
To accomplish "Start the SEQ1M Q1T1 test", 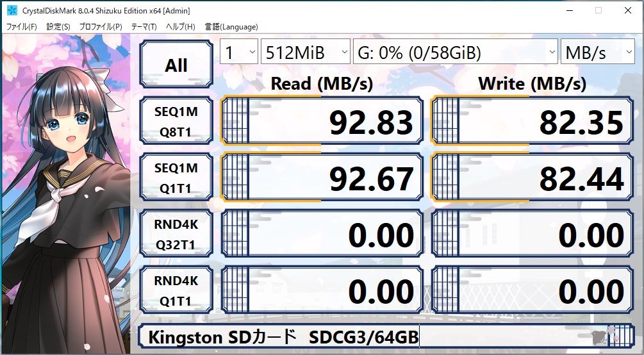I will 176,177.
